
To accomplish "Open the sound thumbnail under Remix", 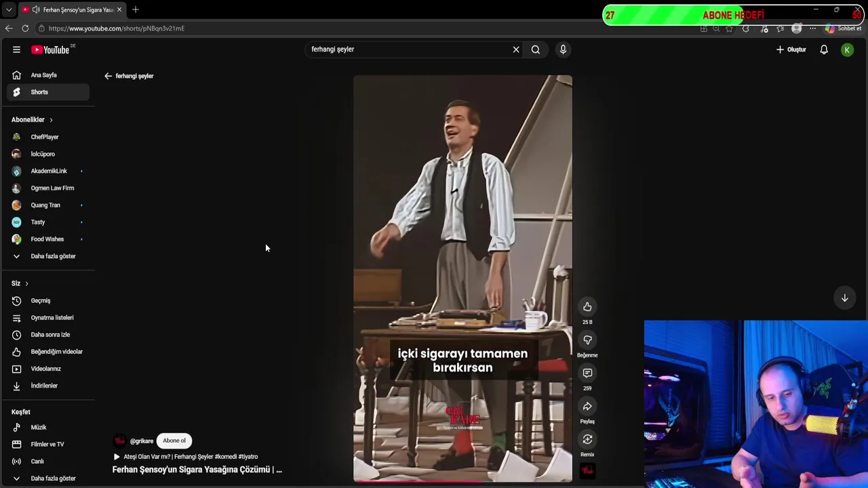I will click(587, 470).
